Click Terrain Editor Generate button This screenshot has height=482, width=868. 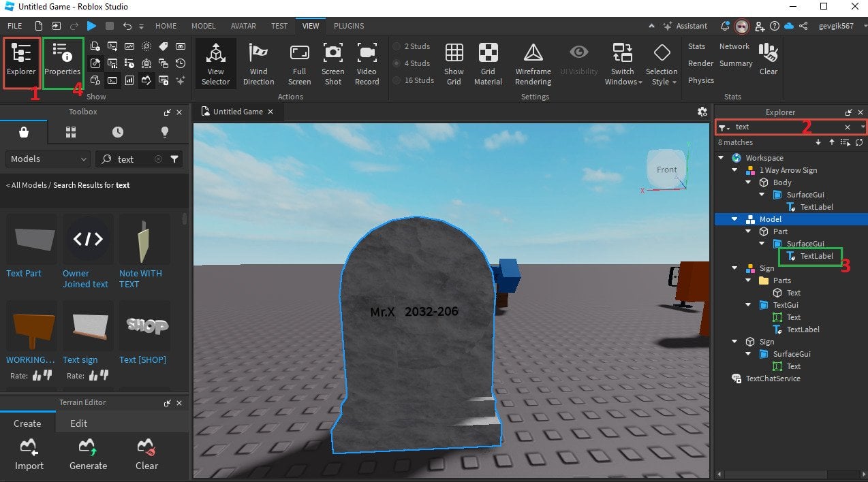[88, 455]
